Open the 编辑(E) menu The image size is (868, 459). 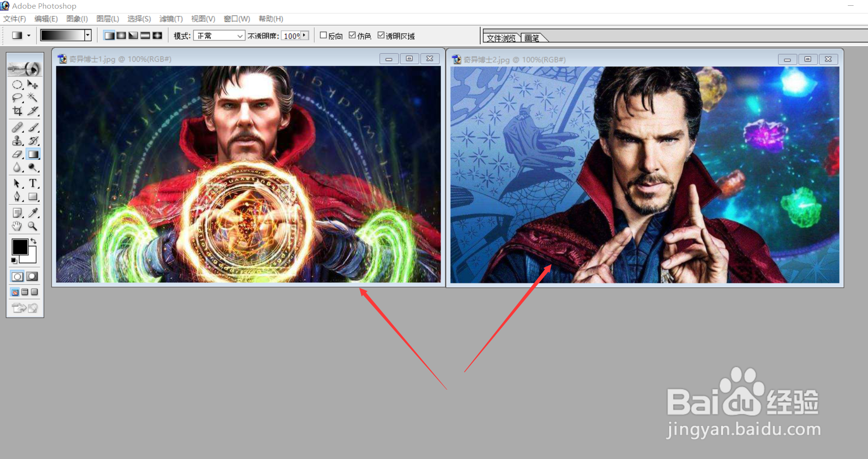[46, 19]
